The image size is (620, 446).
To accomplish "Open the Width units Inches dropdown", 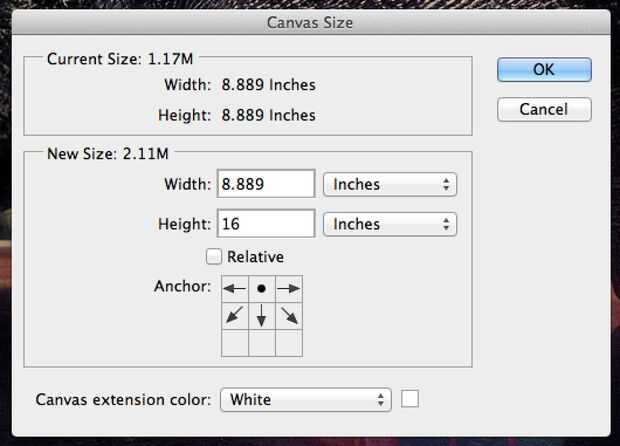I will (x=389, y=184).
